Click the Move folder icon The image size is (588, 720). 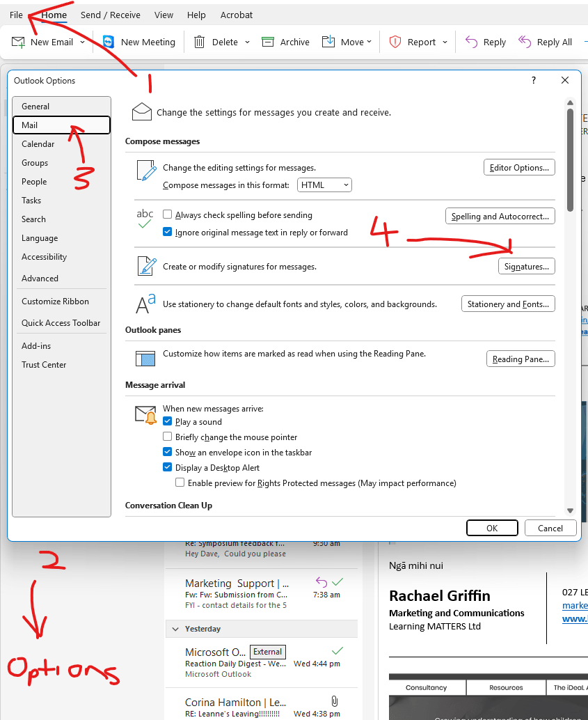(x=328, y=42)
